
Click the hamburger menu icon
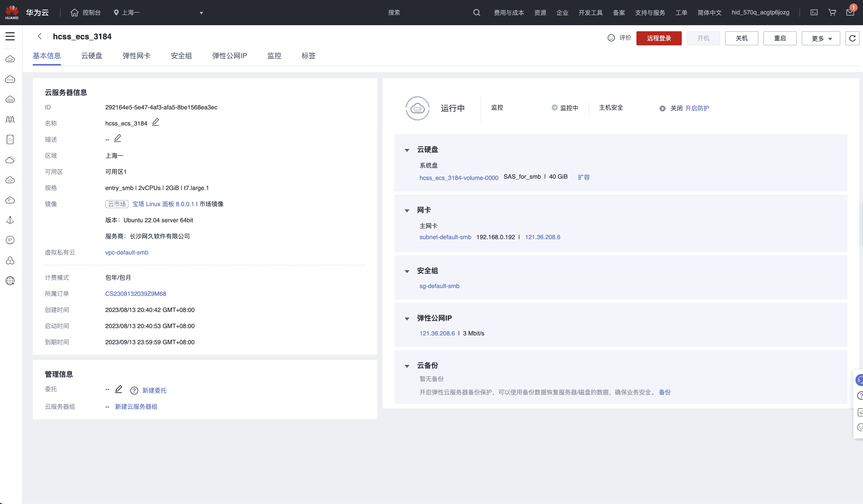10,36
